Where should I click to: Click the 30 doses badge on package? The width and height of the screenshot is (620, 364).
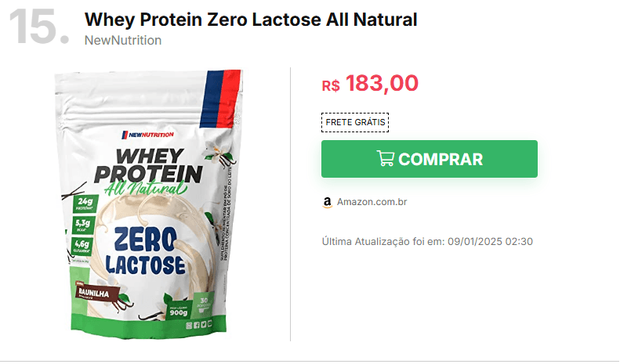[204, 304]
